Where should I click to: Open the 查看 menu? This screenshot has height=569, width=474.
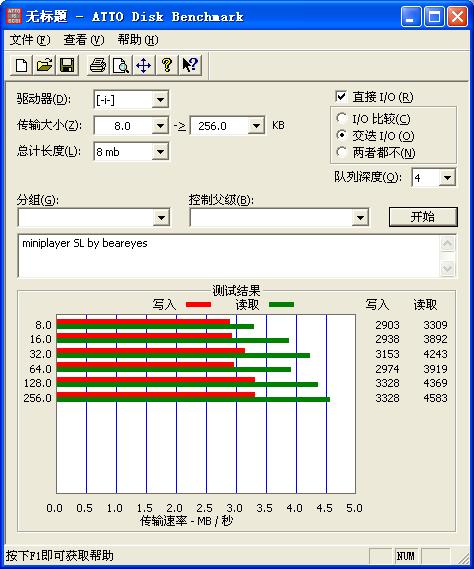tap(84, 40)
